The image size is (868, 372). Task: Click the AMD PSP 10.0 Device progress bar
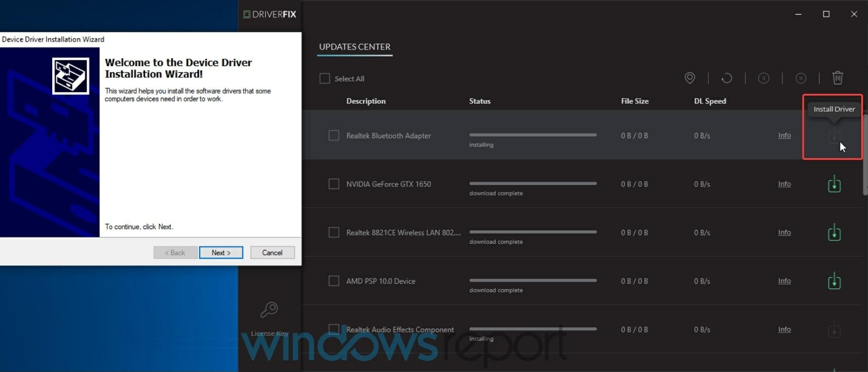tap(533, 280)
